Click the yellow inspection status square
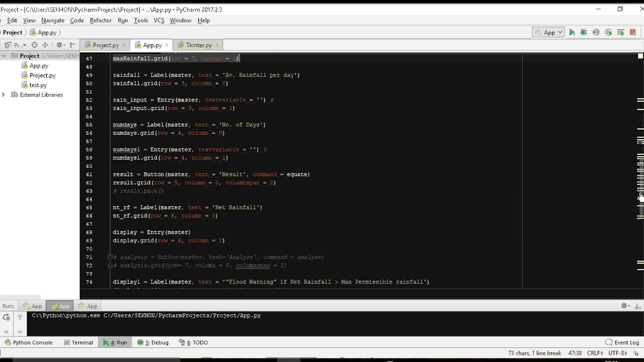The width and height of the screenshot is (644, 362). (x=640, y=56)
